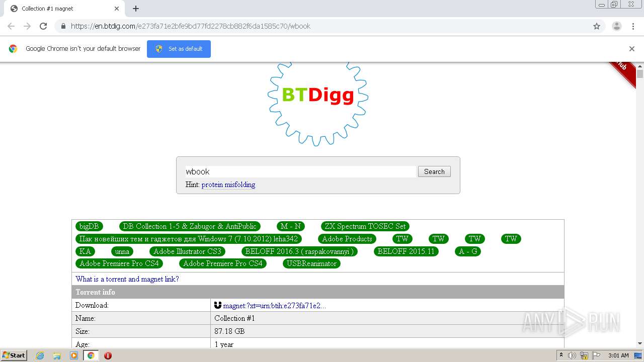
Task: Open What is a torrent and magnet link?
Action: (x=127, y=279)
